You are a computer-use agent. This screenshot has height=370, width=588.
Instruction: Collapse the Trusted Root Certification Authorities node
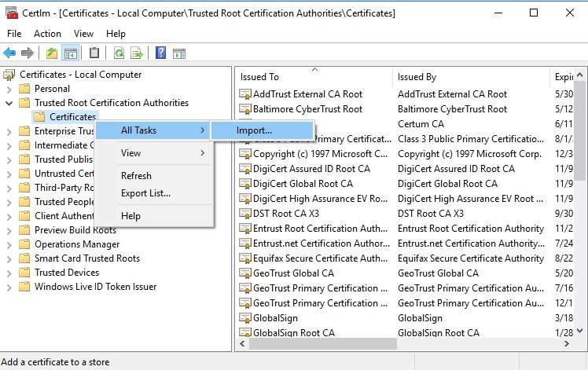point(9,103)
